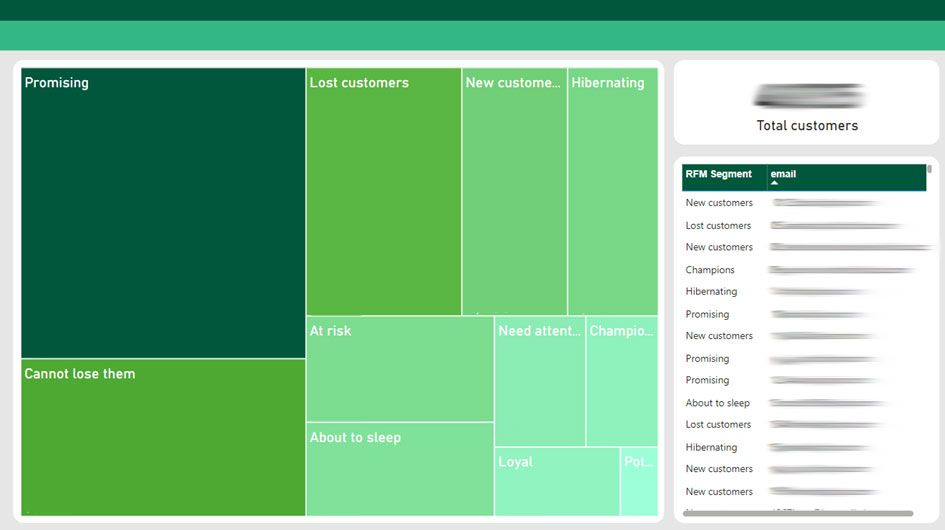Image resolution: width=945 pixels, height=530 pixels.
Task: Toggle the sort arrow under email header
Action: [x=775, y=184]
